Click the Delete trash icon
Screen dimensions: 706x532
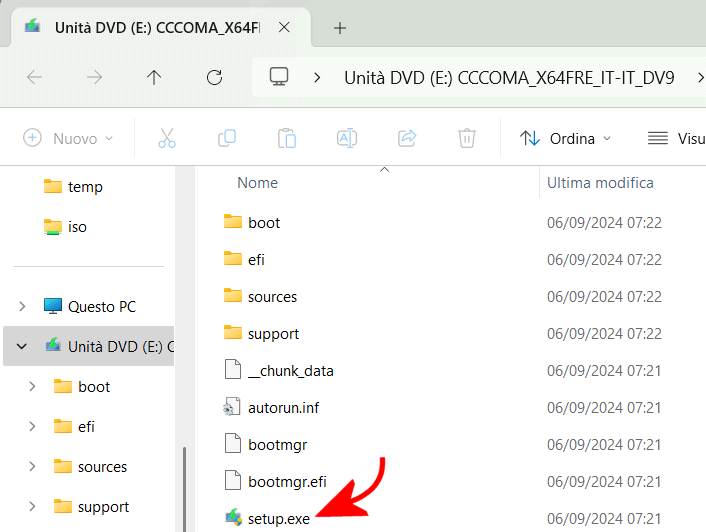pyautogui.click(x=467, y=138)
